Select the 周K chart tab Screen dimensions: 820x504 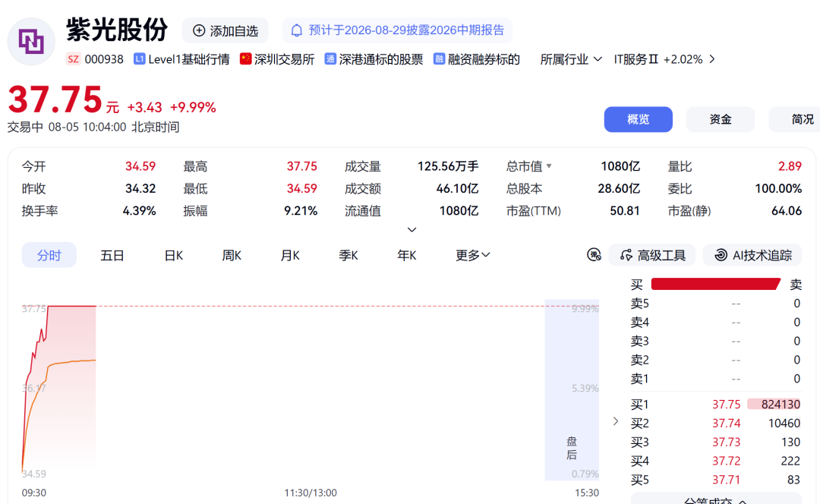(x=232, y=255)
